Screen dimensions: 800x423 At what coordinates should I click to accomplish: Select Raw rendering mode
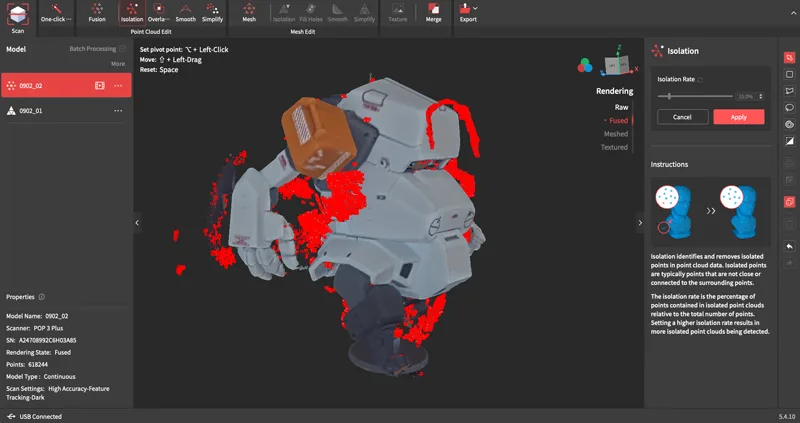[621, 106]
